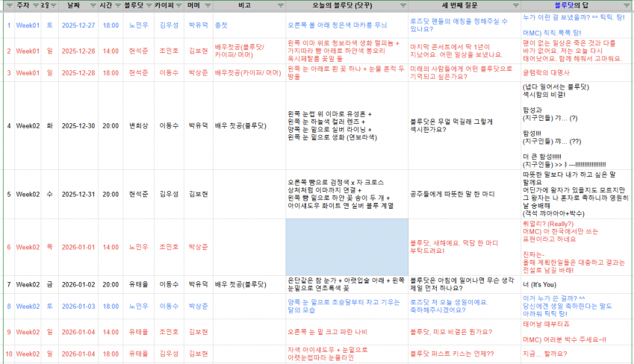Viewport: 634px width, 364px height.
Task: Select the answer cell 글램락의 대명사
Action: [x=577, y=72]
